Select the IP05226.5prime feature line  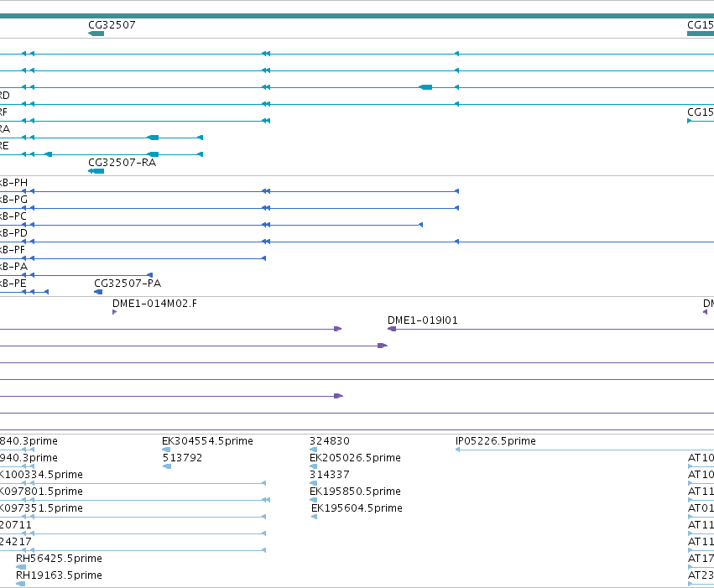585,450
